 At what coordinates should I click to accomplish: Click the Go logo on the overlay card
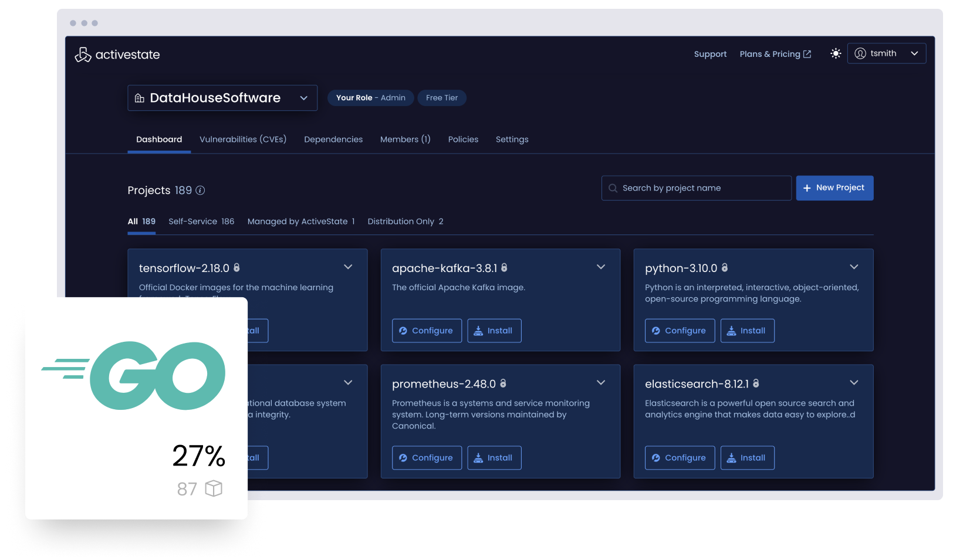pyautogui.click(x=134, y=375)
